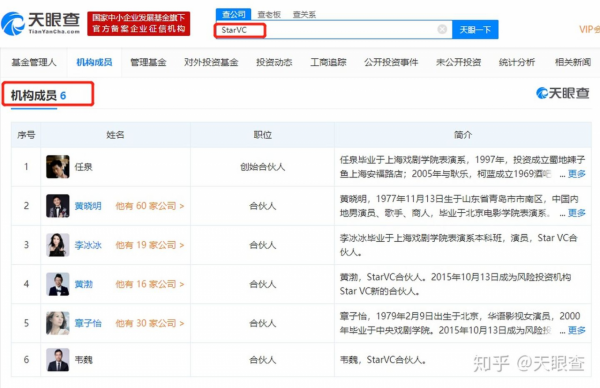The height and width of the screenshot is (388, 600).
Task: Click the 韦巍 name text
Action: coord(83,360)
